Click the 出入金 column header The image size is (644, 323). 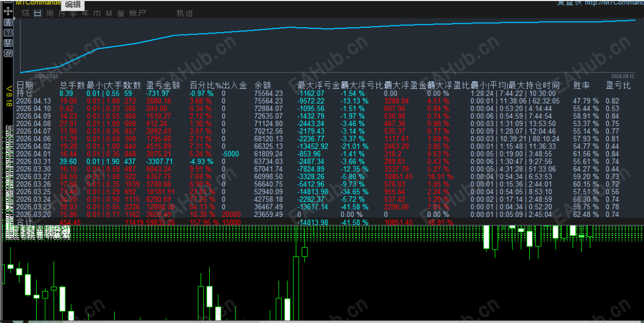234,85
